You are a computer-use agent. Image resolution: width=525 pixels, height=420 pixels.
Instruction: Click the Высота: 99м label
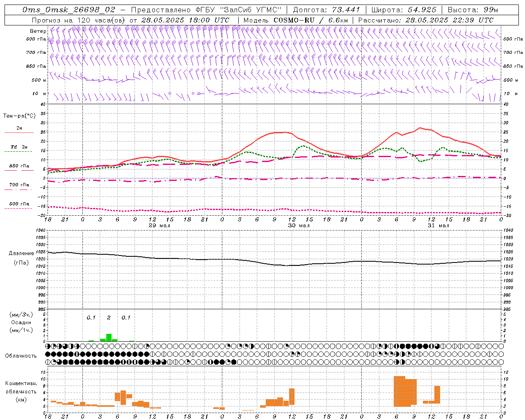tap(473, 10)
